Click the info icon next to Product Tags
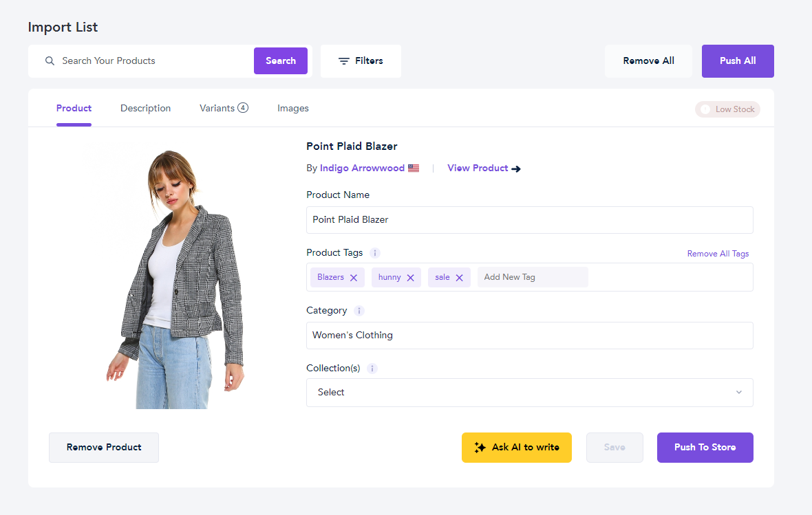The height and width of the screenshot is (515, 812). point(374,253)
